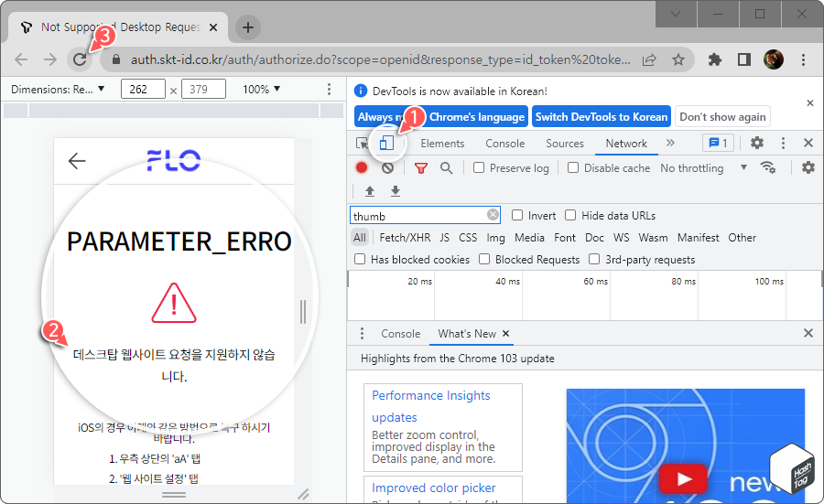Bookmark this page with star icon

678,59
